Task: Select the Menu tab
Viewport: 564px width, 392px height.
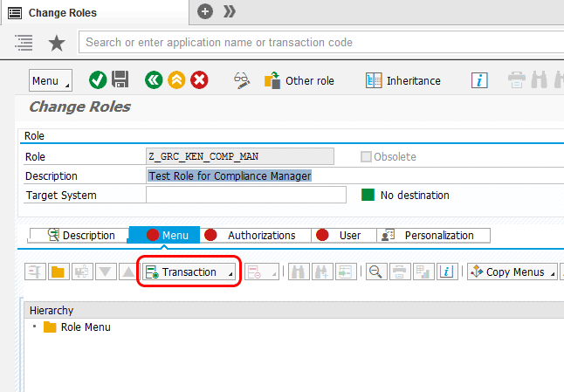Action: [164, 235]
